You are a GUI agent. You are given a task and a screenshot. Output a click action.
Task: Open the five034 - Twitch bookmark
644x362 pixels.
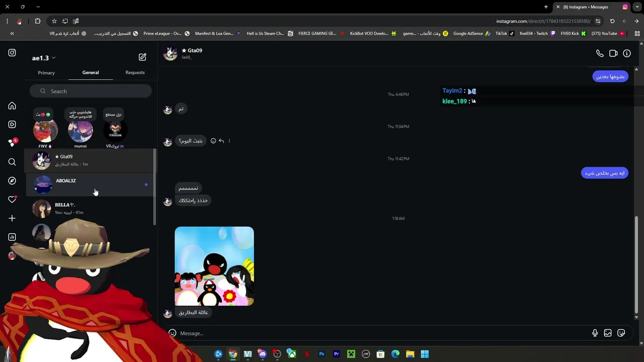point(537,34)
